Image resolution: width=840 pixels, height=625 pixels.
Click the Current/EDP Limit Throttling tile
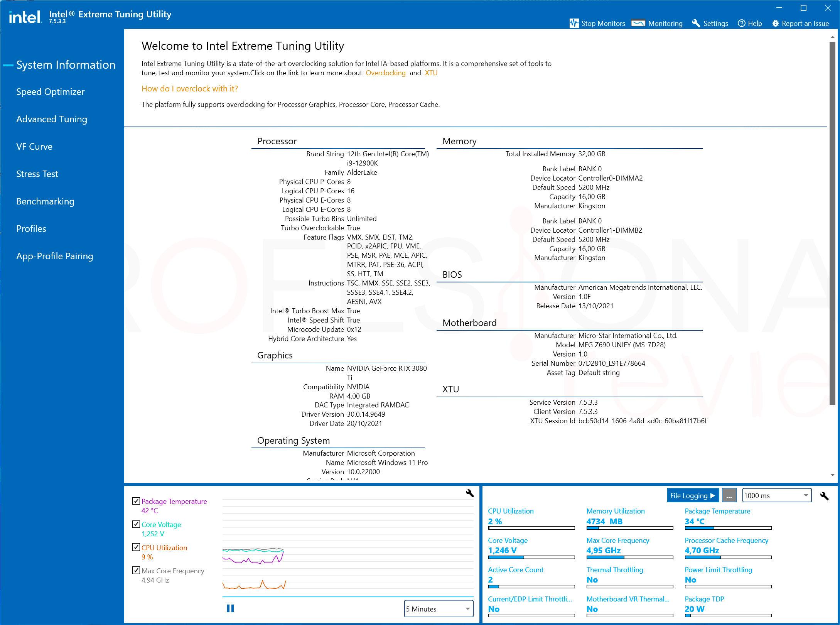point(531,606)
